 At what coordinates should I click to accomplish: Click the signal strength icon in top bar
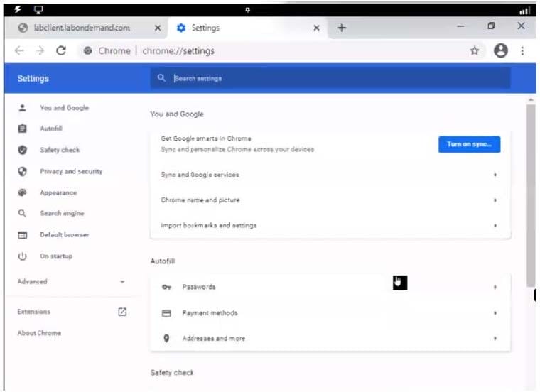pyautogui.click(x=525, y=11)
